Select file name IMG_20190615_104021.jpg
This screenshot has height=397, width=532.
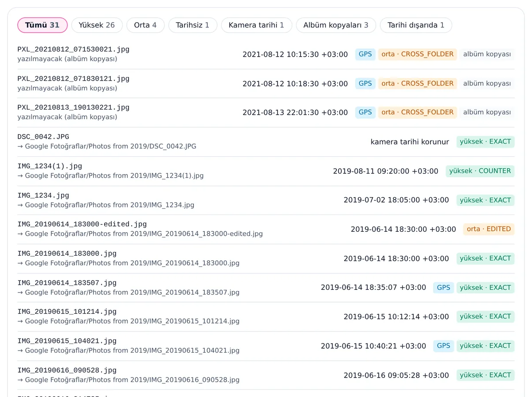(67, 341)
